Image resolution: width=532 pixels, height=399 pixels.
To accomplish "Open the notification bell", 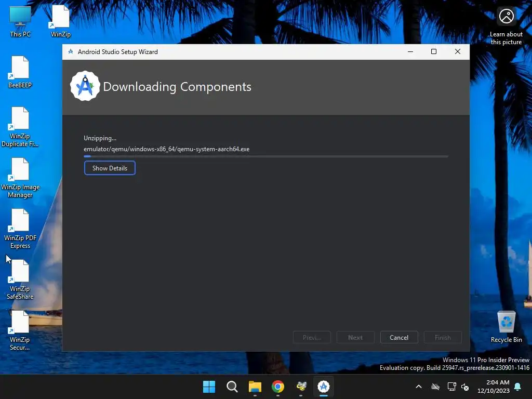I will (x=518, y=387).
